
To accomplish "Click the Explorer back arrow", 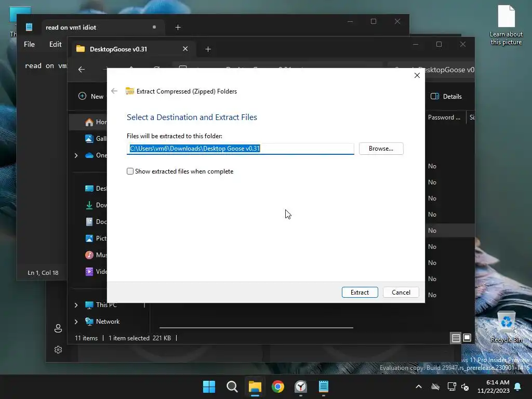I will pos(82,70).
